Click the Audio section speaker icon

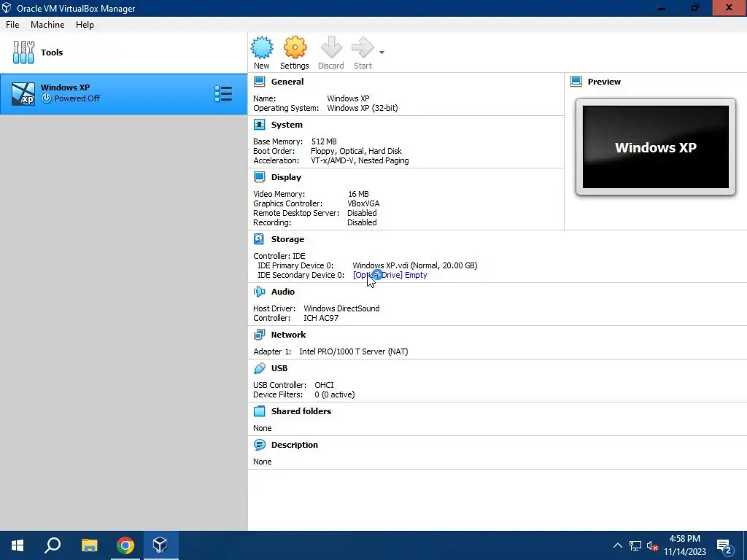[x=259, y=292]
